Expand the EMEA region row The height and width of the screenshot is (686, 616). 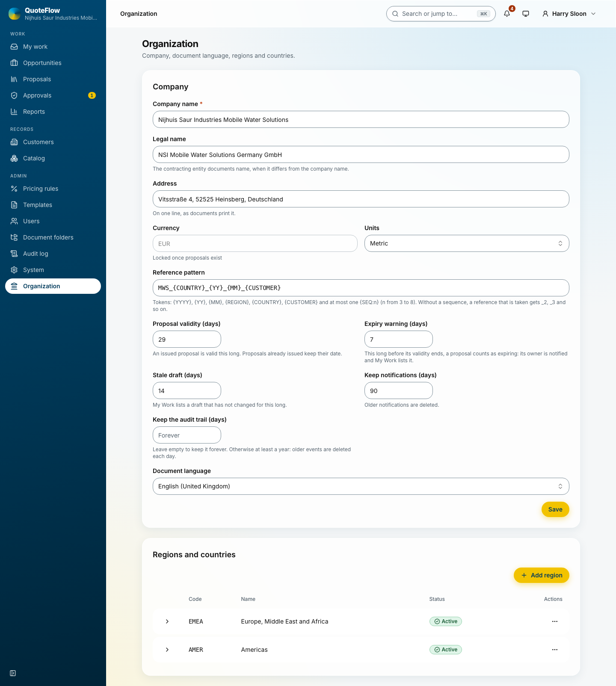tap(167, 621)
